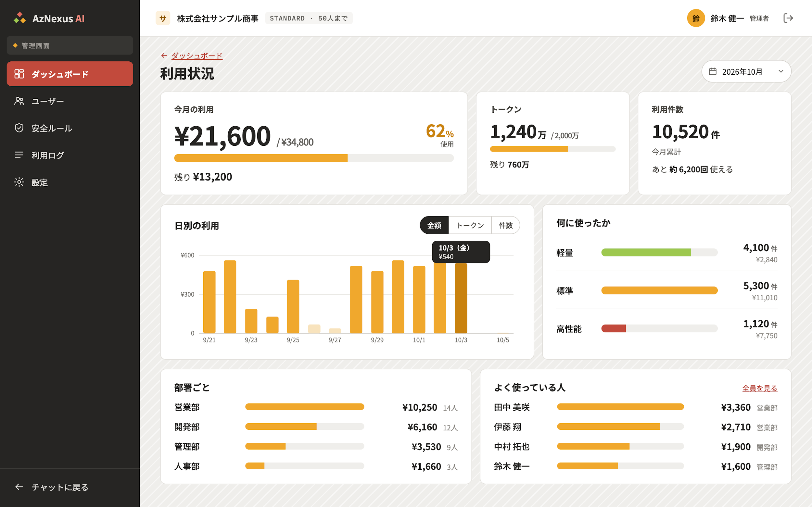Switch daily chart to 件数 view
The image size is (812, 507).
pos(506,225)
